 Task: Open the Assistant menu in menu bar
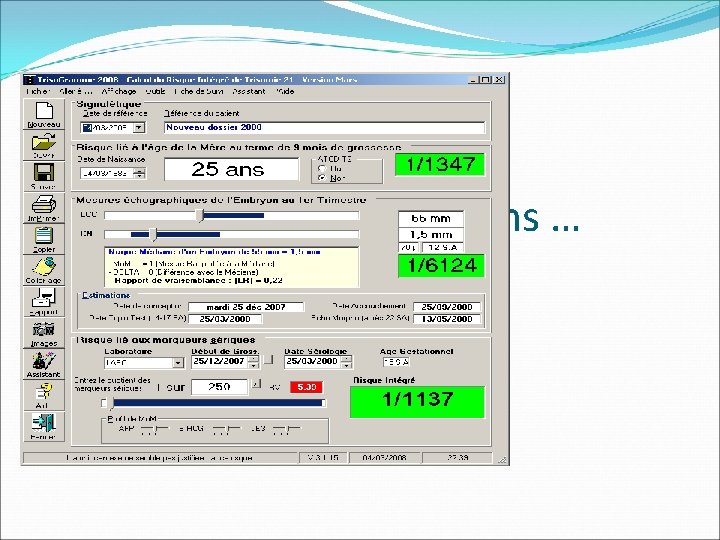click(x=249, y=91)
